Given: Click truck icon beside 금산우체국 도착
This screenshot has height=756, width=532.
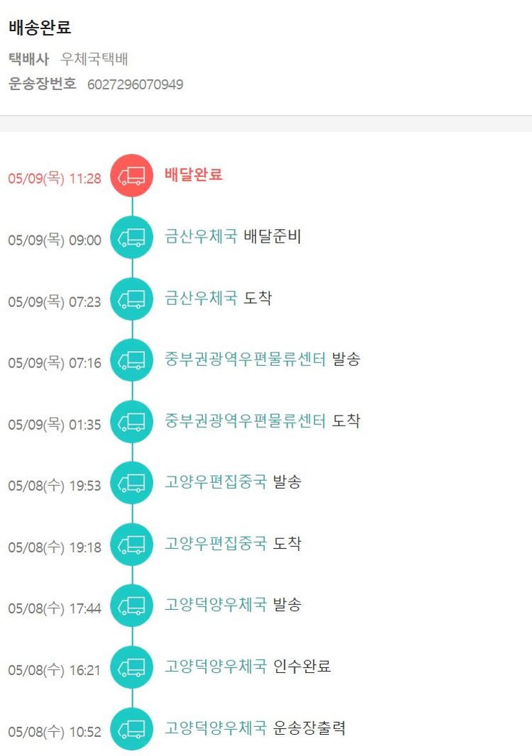Looking at the screenshot, I should [x=132, y=299].
